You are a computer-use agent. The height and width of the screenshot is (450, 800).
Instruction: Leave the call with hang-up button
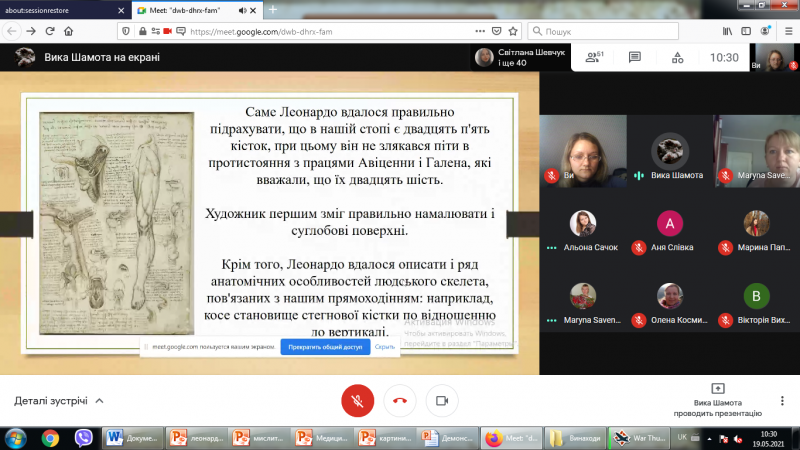pyautogui.click(x=400, y=401)
